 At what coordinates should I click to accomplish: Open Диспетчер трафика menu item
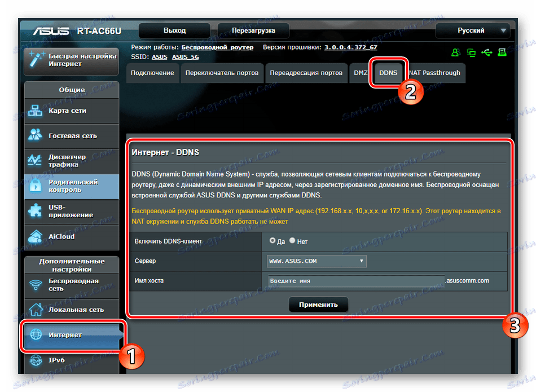pyautogui.click(x=72, y=161)
